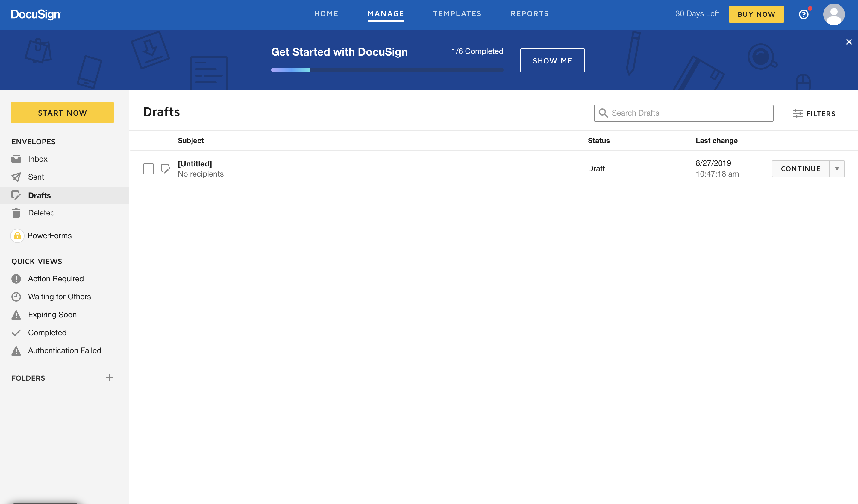Open the Filters panel
Screen dimensions: 858x504
click(x=814, y=113)
